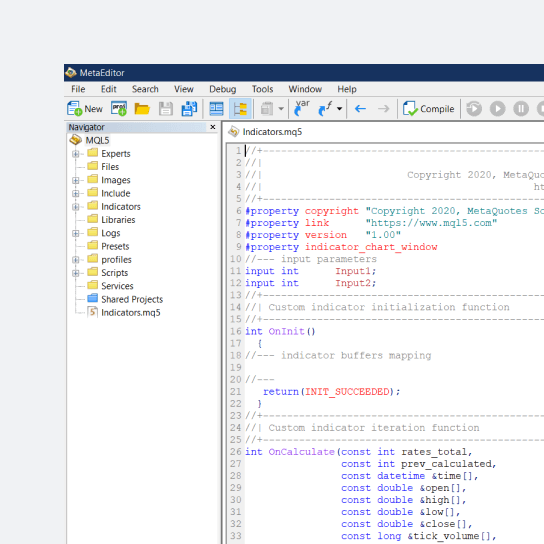Click the insert function icon
This screenshot has height=544, width=544.
pyautogui.click(x=325, y=109)
